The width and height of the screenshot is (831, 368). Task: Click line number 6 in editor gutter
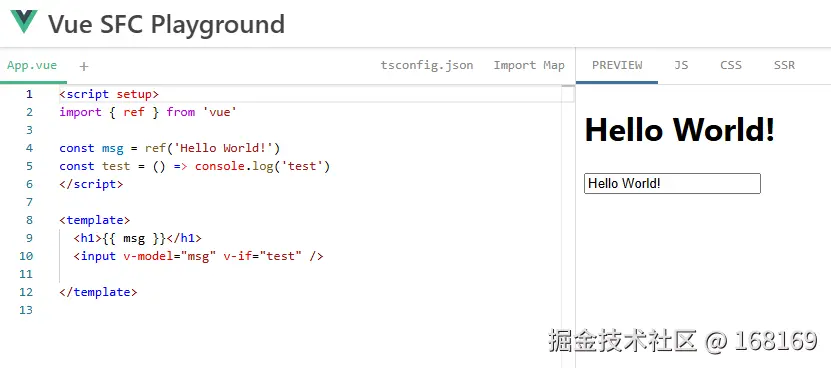29,185
